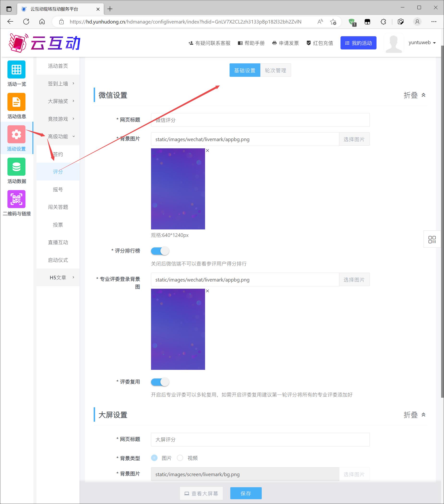Open the 活动信息 document icon

coord(16,102)
